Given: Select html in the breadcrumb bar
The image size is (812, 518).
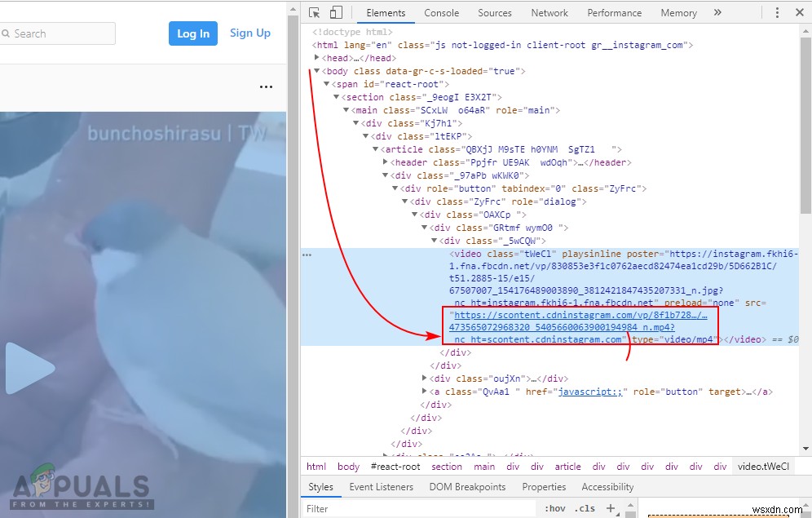Looking at the screenshot, I should tap(316, 467).
